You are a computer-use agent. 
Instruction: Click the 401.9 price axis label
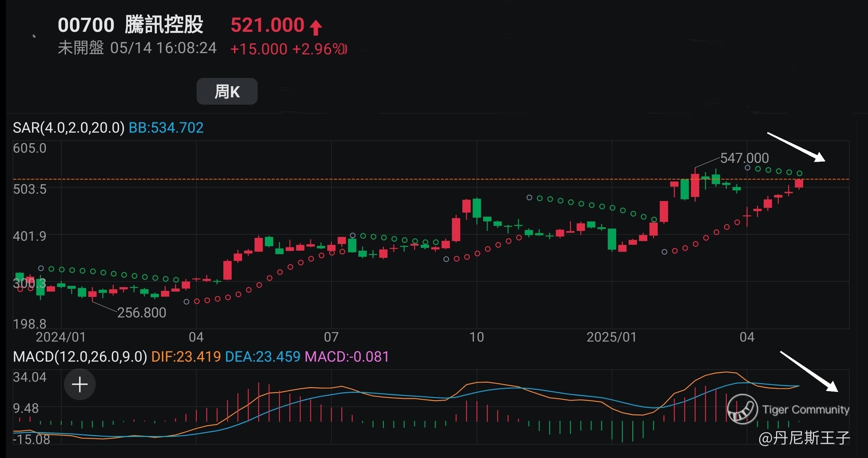(x=30, y=236)
